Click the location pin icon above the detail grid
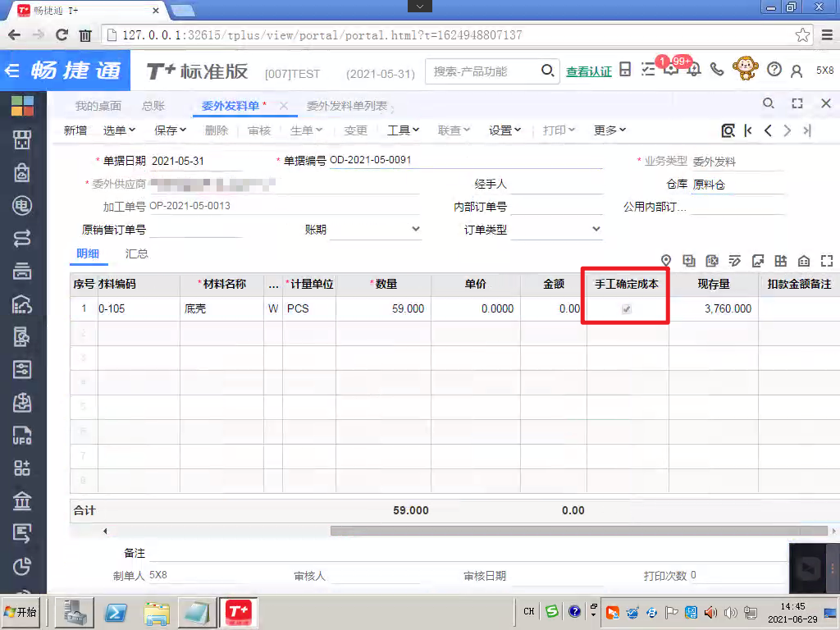Screen dimensions: 840x630 666,261
